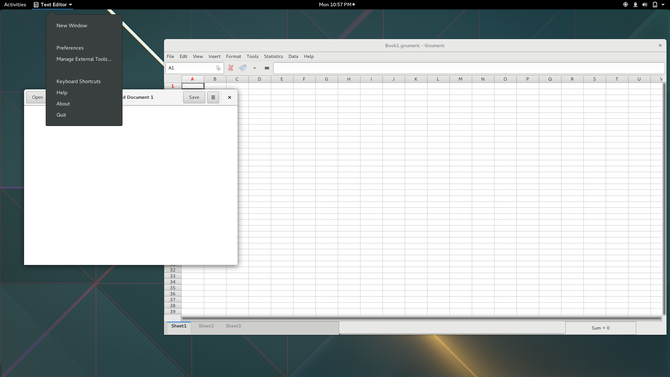Click the red Cancel edit icon in Gnumeric

point(231,68)
